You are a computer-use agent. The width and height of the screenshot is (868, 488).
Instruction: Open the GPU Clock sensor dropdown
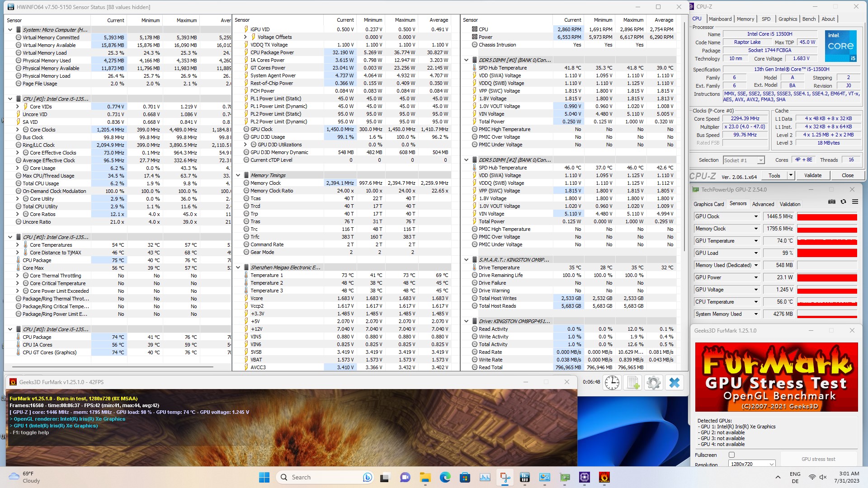click(755, 216)
